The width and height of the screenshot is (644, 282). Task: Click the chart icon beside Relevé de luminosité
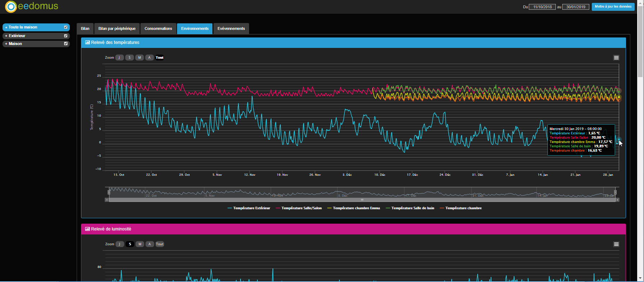pyautogui.click(x=87, y=229)
